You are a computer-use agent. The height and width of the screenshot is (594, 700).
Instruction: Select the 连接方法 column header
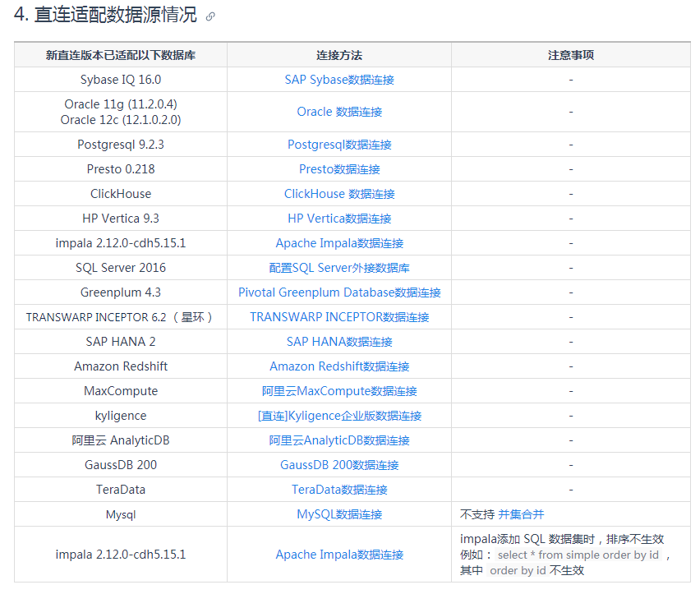pos(339,55)
